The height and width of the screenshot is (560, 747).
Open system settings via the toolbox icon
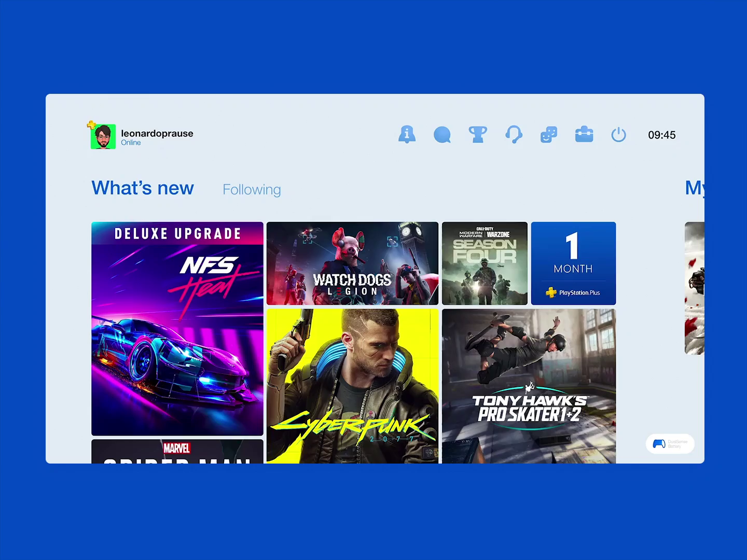584,135
